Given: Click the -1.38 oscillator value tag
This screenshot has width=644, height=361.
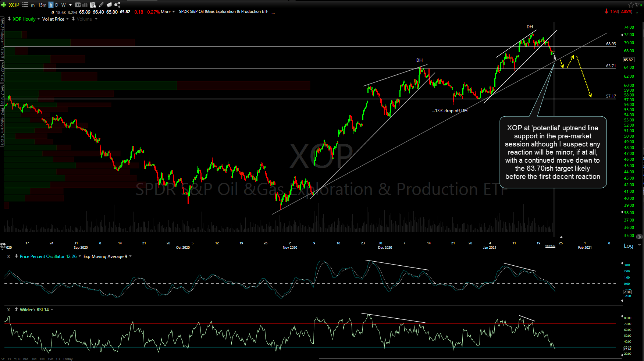Looking at the screenshot, I should pyautogui.click(x=627, y=292).
